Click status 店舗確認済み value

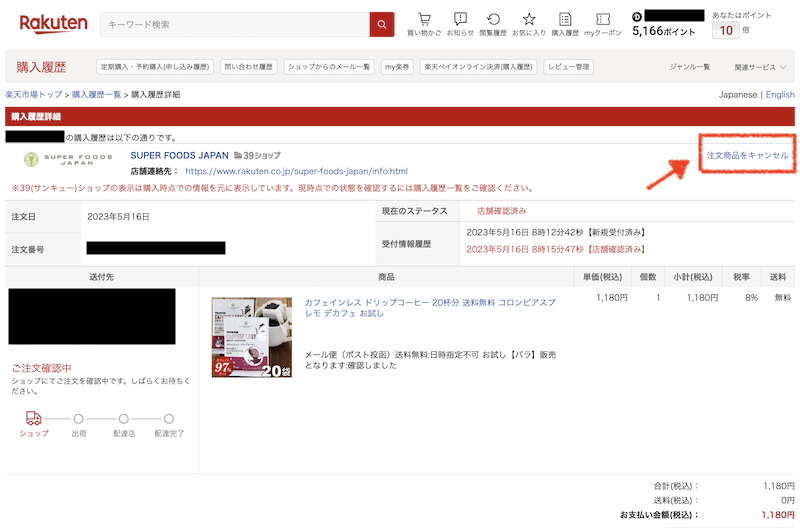click(x=502, y=211)
